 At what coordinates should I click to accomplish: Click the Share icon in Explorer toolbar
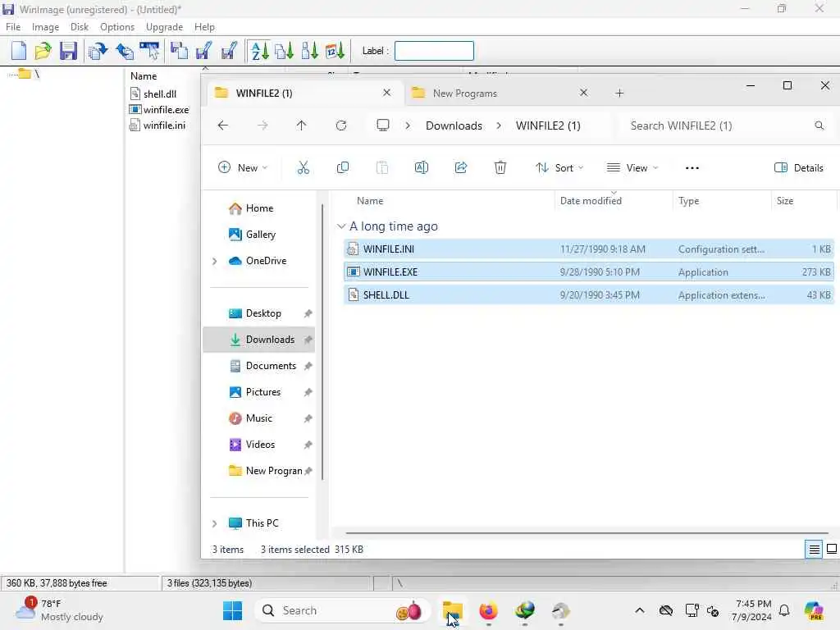click(x=461, y=167)
